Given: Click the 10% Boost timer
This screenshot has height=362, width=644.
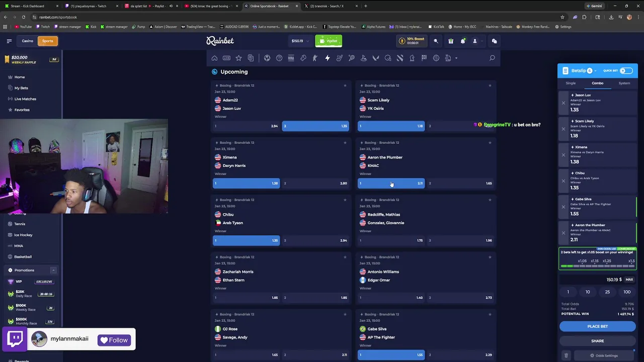Looking at the screenshot, I should point(412,41).
